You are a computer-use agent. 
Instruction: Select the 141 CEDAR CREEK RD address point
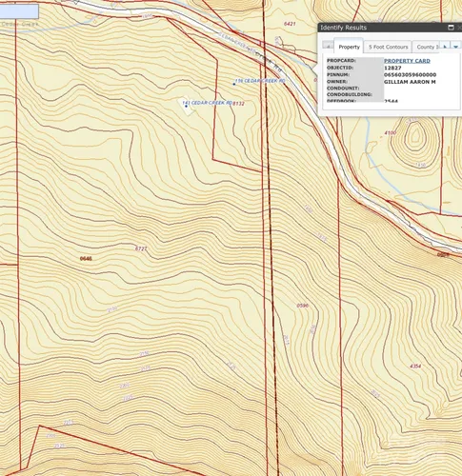click(x=186, y=106)
